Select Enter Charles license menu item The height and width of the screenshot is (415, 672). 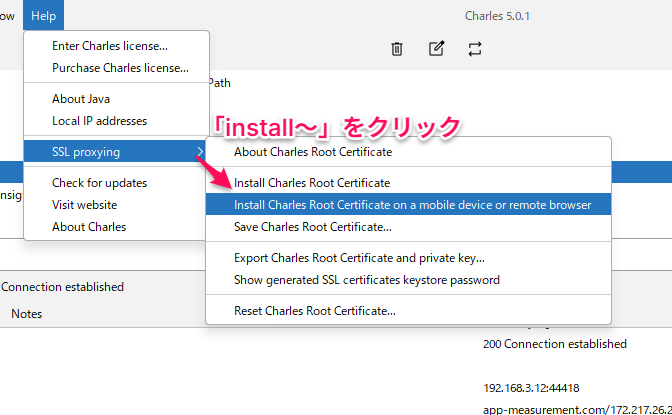point(116,46)
